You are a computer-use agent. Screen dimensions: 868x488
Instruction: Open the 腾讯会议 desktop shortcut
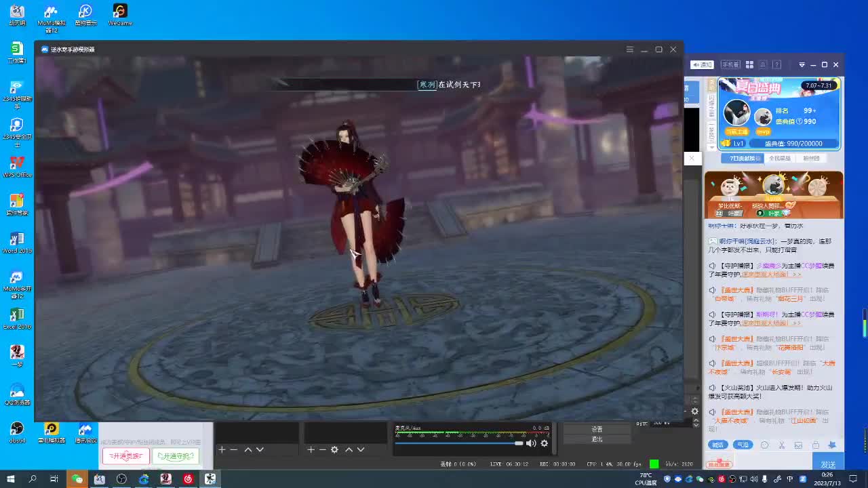(85, 432)
